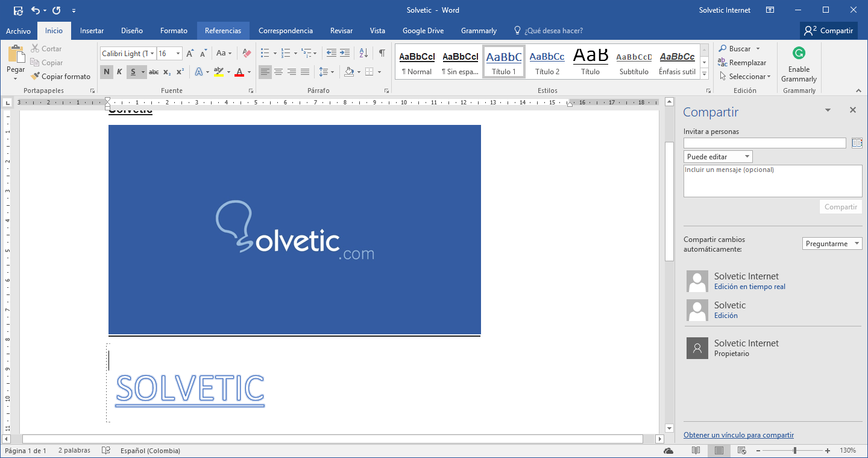The width and height of the screenshot is (868, 458).
Task: Click the Compartir button in the ribbon corner
Action: tap(829, 31)
